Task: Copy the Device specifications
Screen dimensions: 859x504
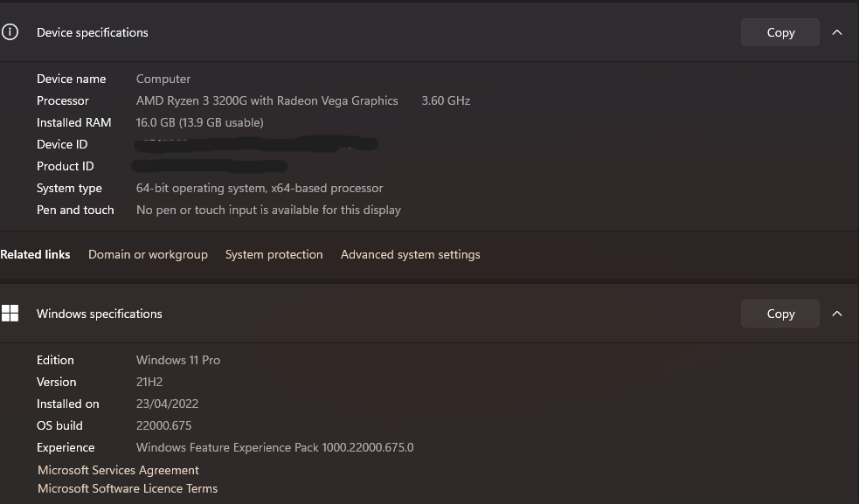Action: tap(779, 32)
